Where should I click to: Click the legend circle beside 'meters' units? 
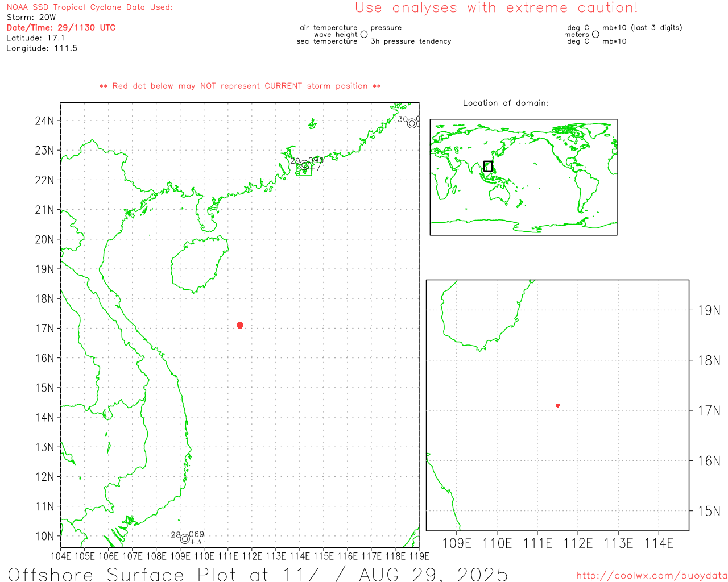[x=595, y=35]
